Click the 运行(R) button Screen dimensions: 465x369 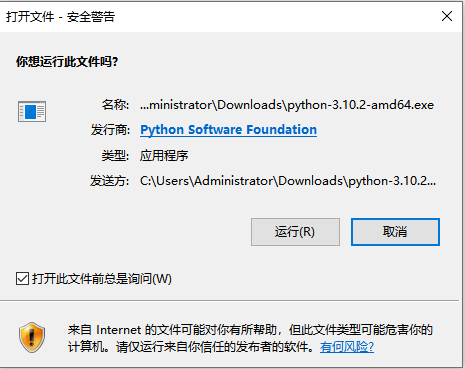pyautogui.click(x=295, y=232)
